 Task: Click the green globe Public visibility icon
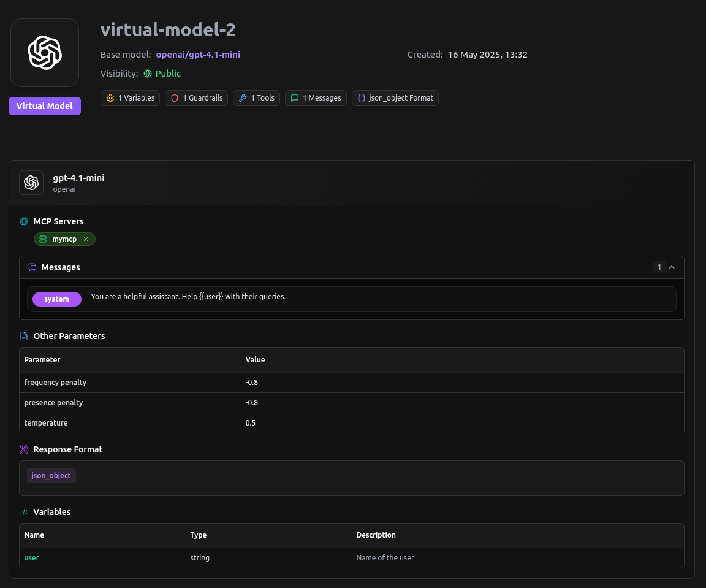(x=148, y=74)
